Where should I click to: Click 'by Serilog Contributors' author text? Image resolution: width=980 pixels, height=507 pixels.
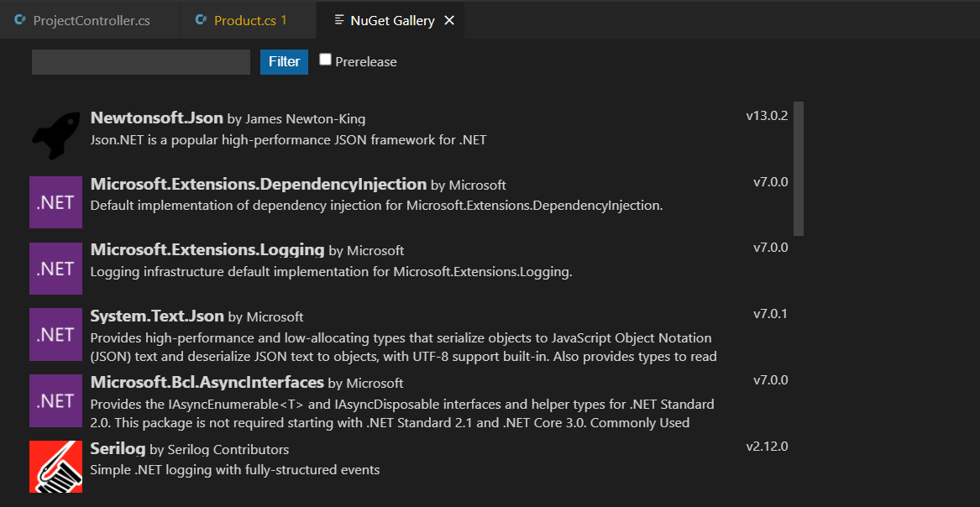point(219,450)
